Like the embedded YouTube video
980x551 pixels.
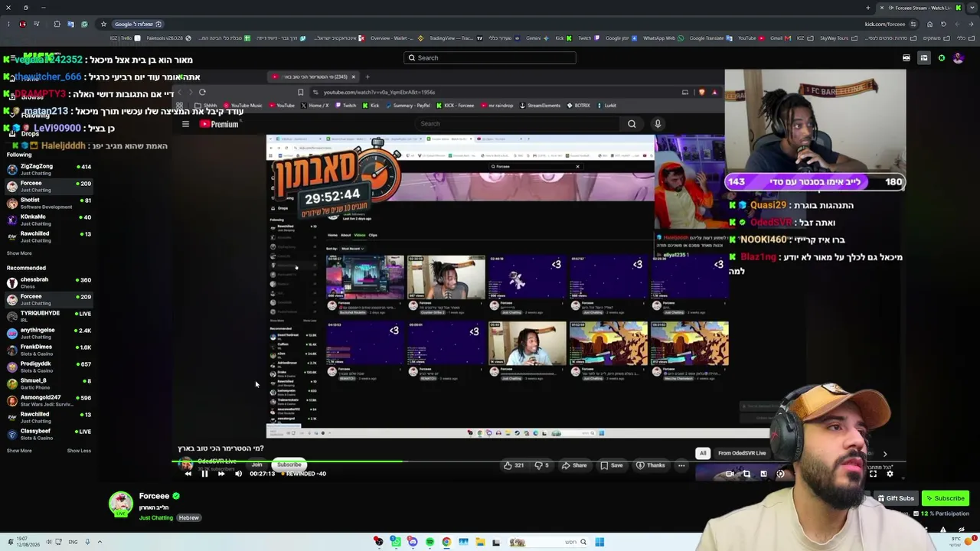(x=514, y=465)
